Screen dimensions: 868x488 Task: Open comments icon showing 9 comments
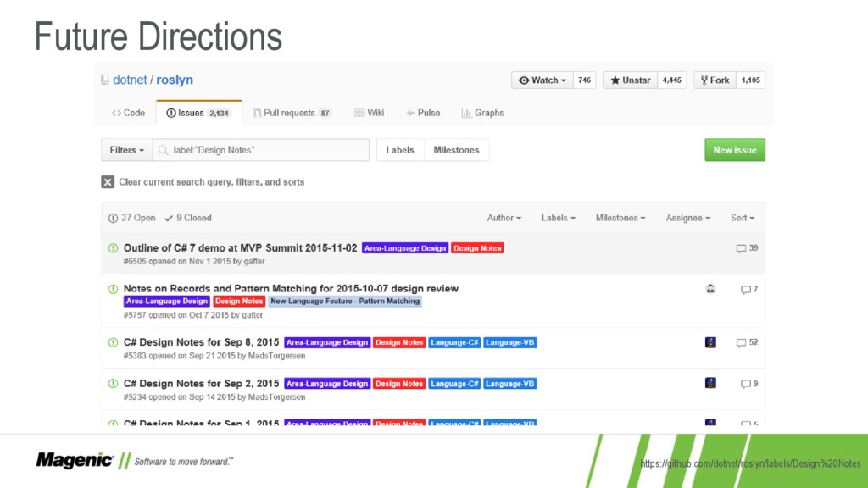746,384
